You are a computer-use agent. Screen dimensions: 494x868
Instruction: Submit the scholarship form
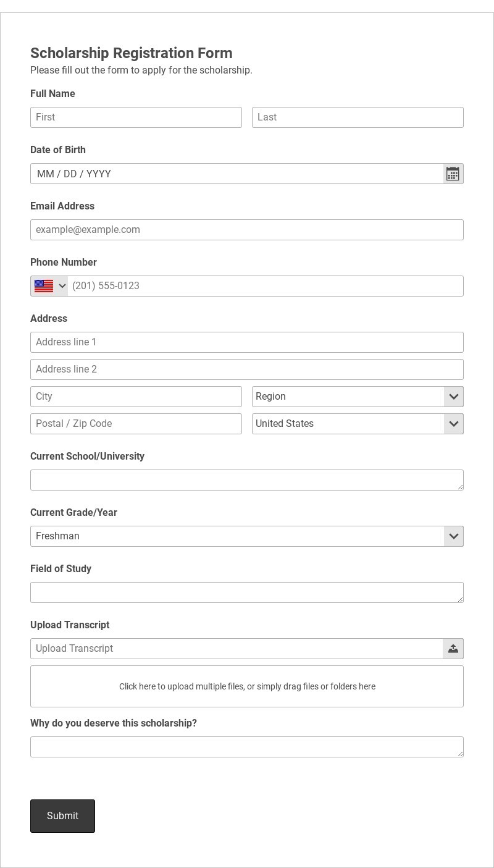[x=62, y=816]
